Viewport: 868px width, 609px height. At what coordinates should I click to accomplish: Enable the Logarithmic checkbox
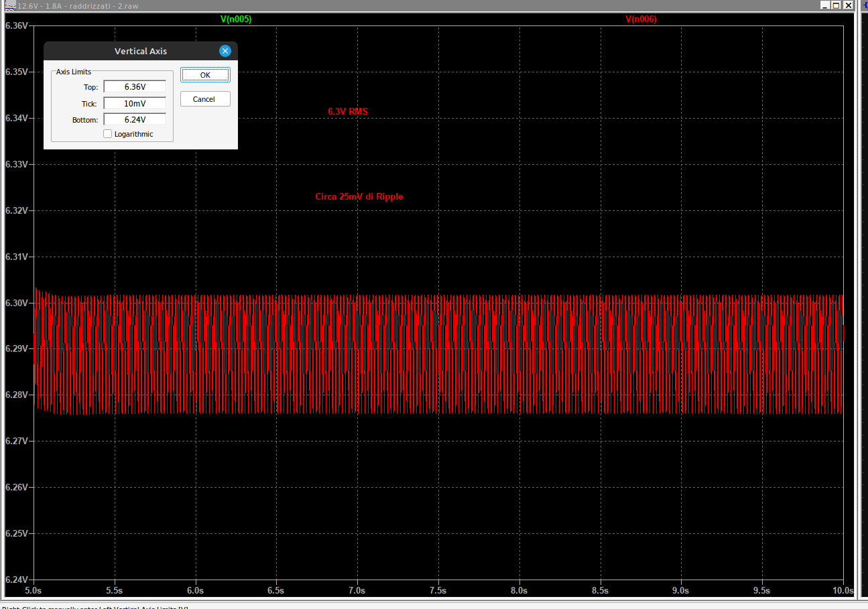[x=108, y=134]
